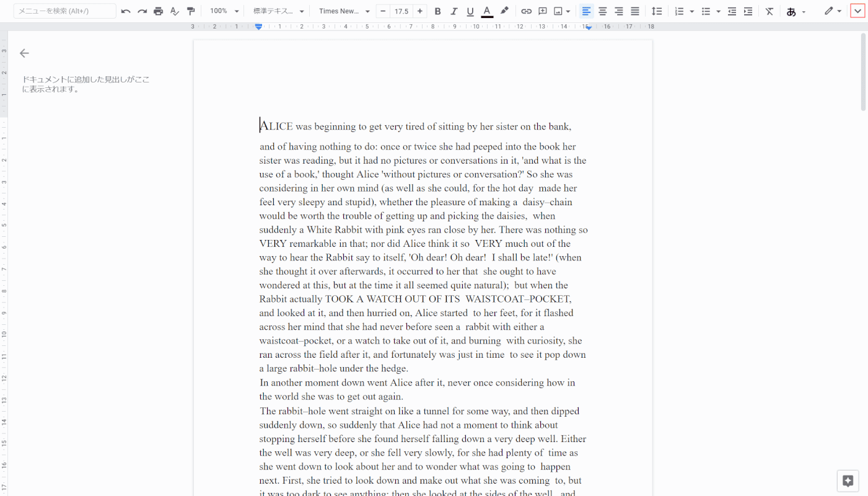Toggle bold formatting
868x496 pixels.
(438, 11)
